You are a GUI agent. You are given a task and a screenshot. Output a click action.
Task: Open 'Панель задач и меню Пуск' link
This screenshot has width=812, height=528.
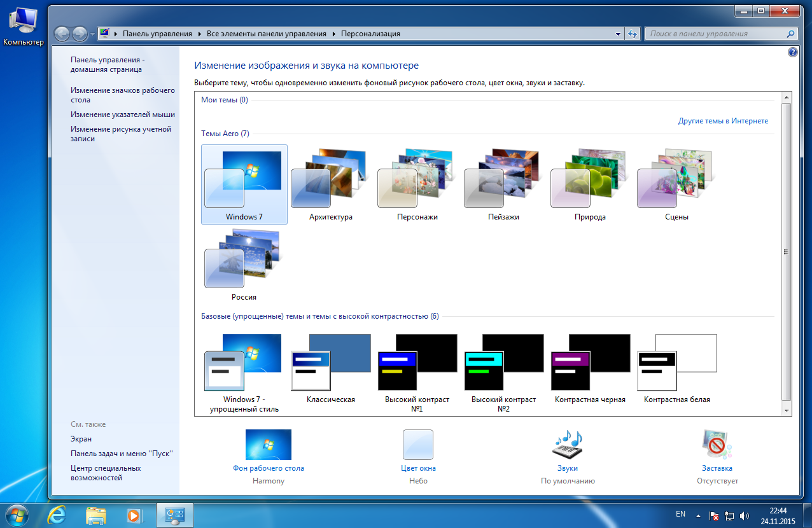point(122,454)
